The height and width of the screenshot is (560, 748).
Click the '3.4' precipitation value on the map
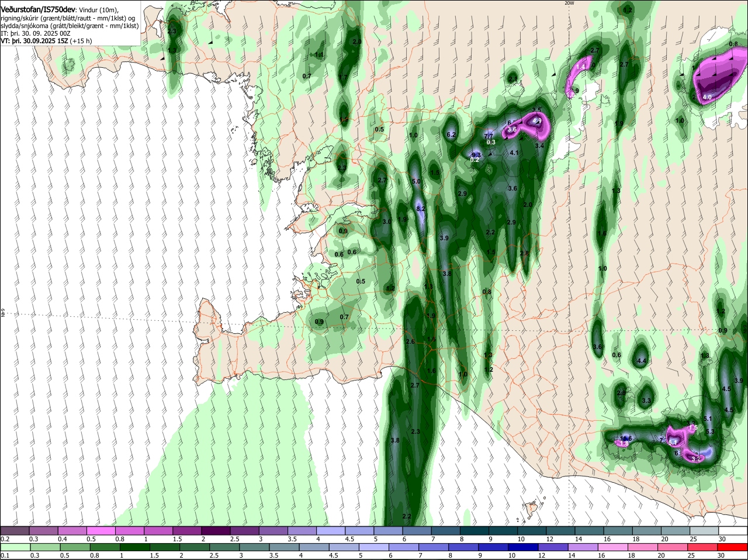pos(540,146)
